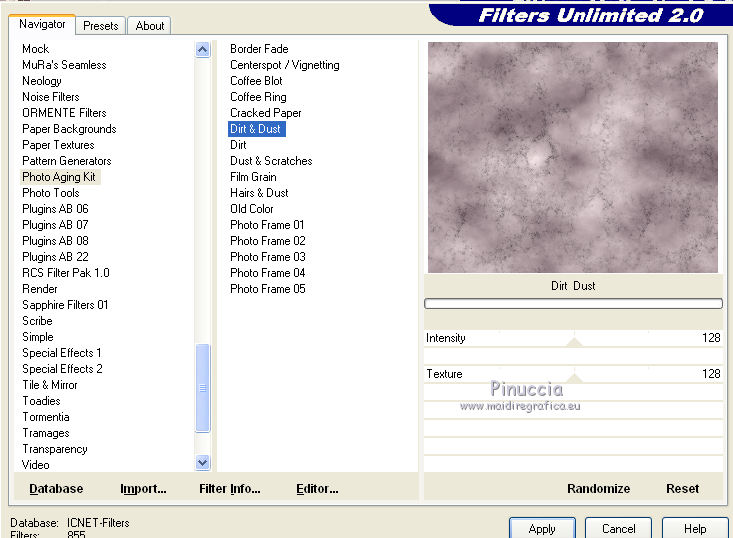The width and height of the screenshot is (733, 538).
Task: Click the Texture slider handle
Action: (x=574, y=378)
